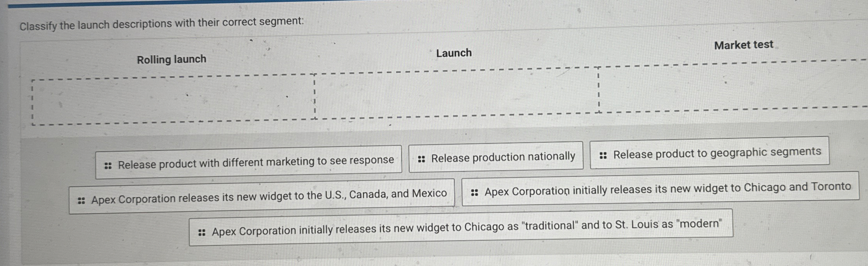Screen dimensions: 868x266
Task: Click the Launch drop zone
Action: pos(457,93)
